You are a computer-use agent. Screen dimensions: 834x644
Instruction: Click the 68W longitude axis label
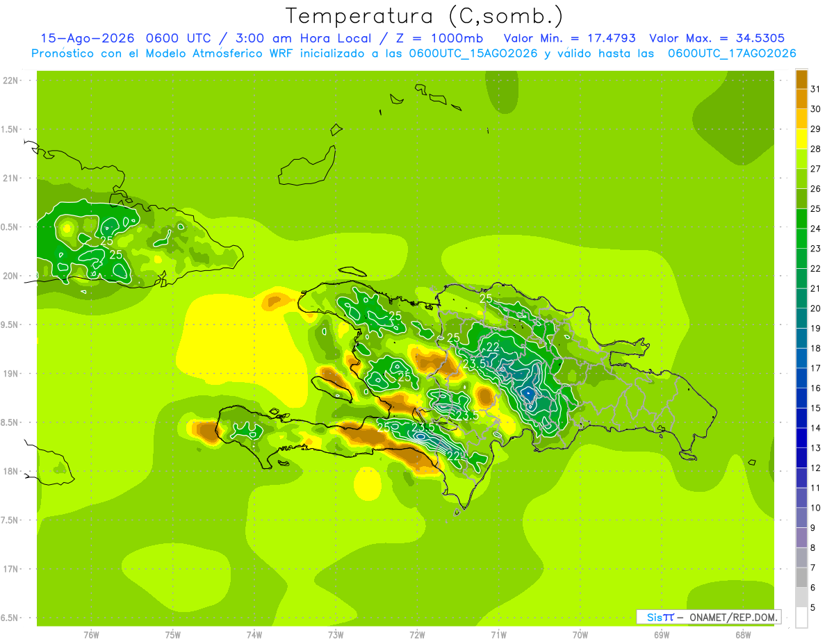pos(743,635)
